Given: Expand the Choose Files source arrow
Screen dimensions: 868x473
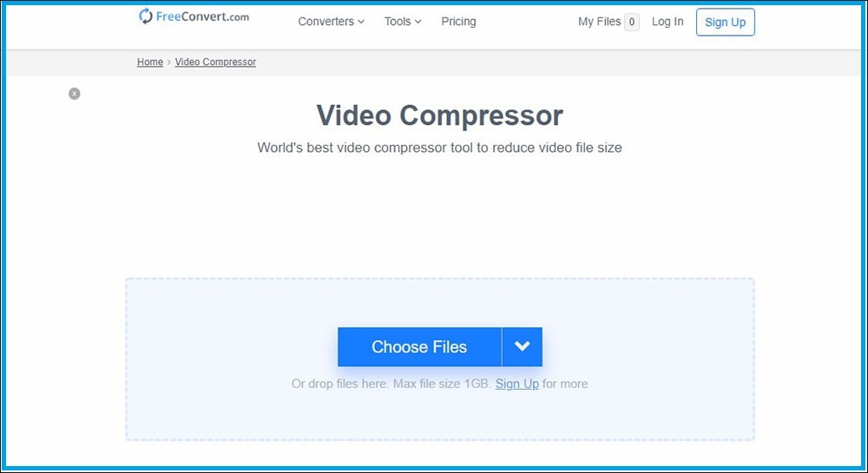Looking at the screenshot, I should pyautogui.click(x=522, y=347).
